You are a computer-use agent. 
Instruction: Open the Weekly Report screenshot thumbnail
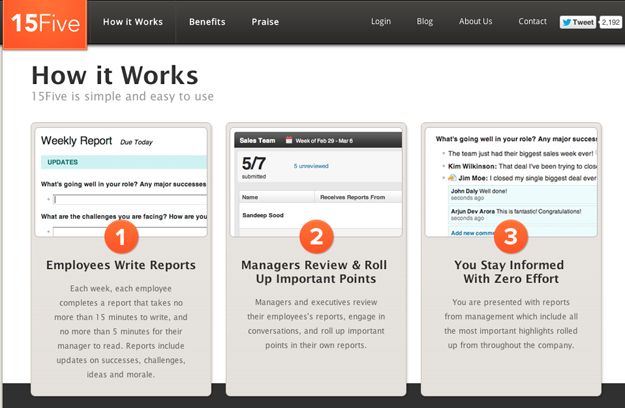[x=121, y=182]
